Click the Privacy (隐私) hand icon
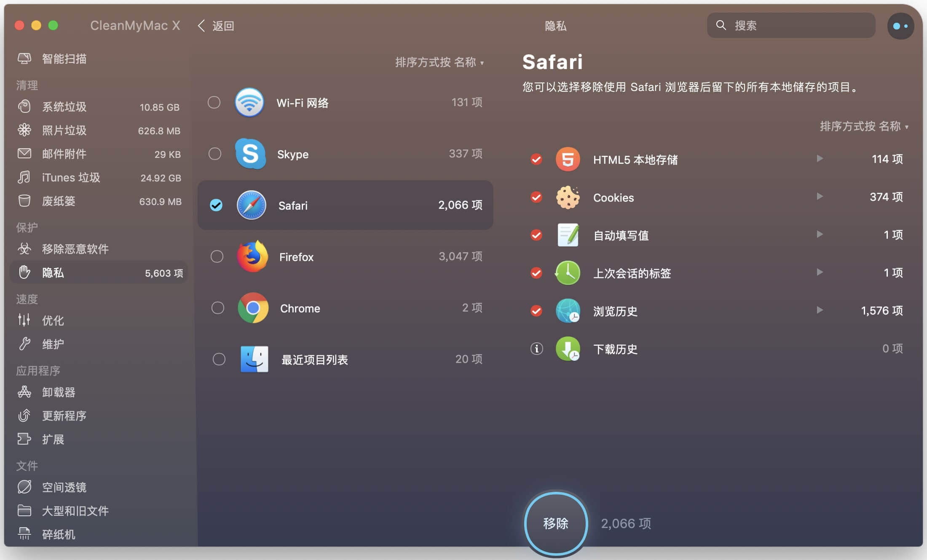The height and width of the screenshot is (560, 927). click(24, 272)
